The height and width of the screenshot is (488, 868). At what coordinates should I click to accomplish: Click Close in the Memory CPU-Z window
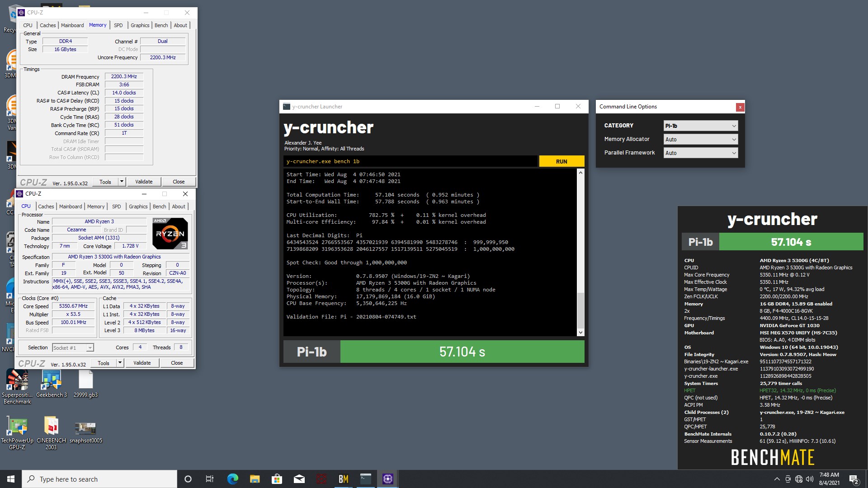click(x=179, y=182)
